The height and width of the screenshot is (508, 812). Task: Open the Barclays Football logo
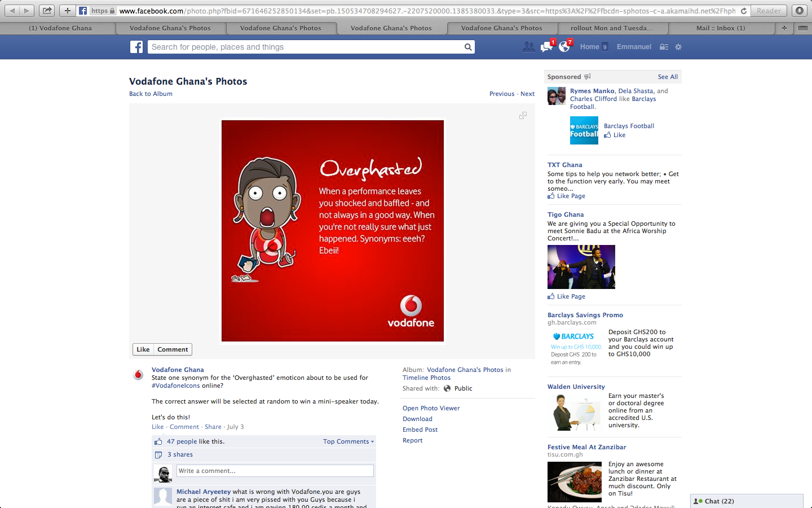coord(584,130)
